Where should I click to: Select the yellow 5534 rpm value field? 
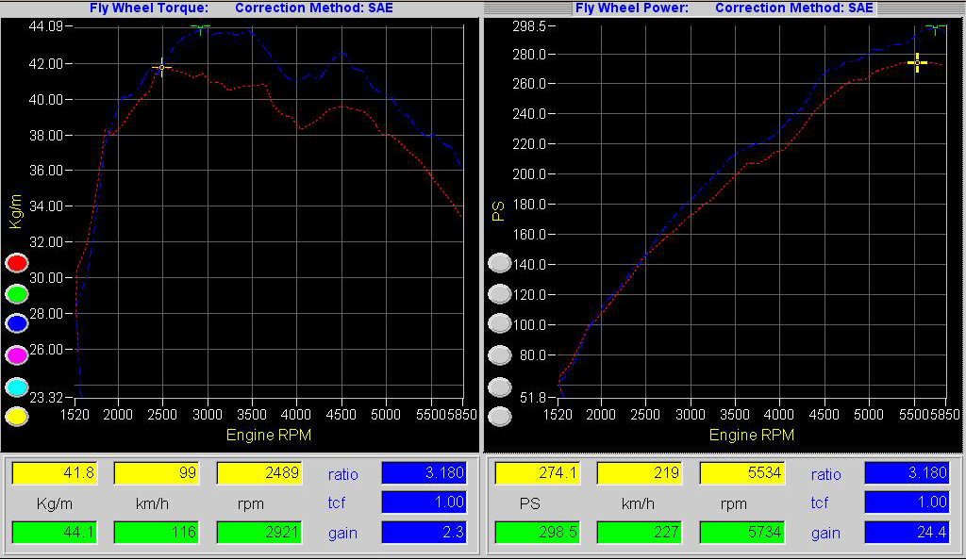coord(742,473)
